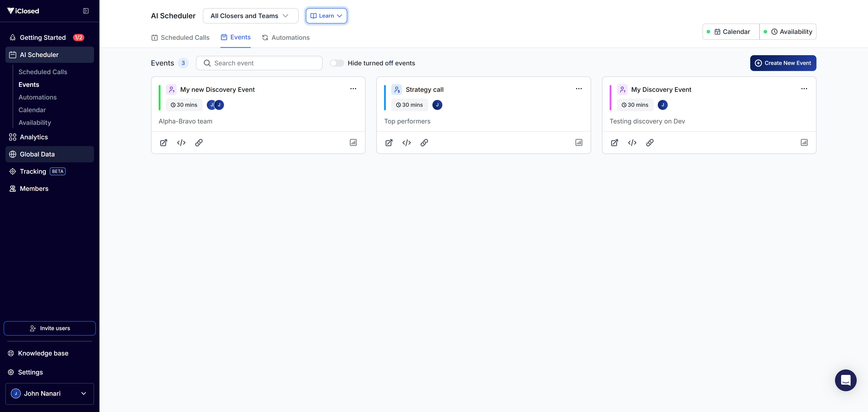The width and height of the screenshot is (868, 412).
Task: Open embed code for Strategy call
Action: click(406, 143)
